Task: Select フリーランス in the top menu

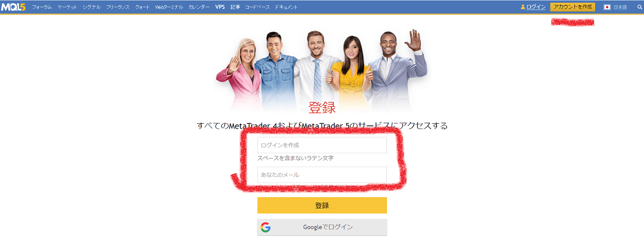Action: click(117, 7)
